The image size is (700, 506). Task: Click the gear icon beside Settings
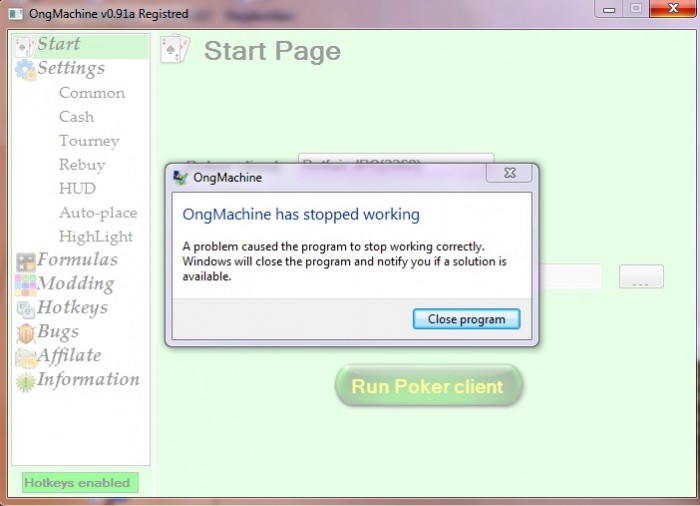(25, 70)
